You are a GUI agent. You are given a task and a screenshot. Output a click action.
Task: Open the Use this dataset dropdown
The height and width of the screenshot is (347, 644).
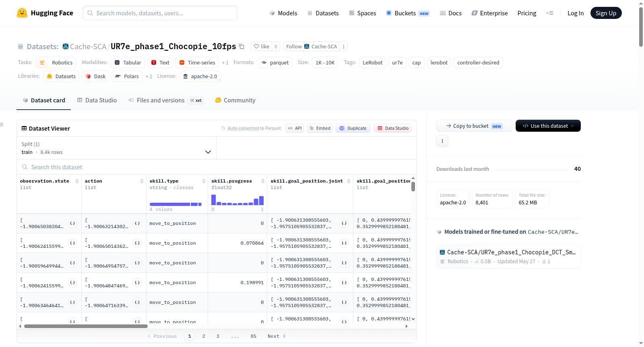pos(548,126)
